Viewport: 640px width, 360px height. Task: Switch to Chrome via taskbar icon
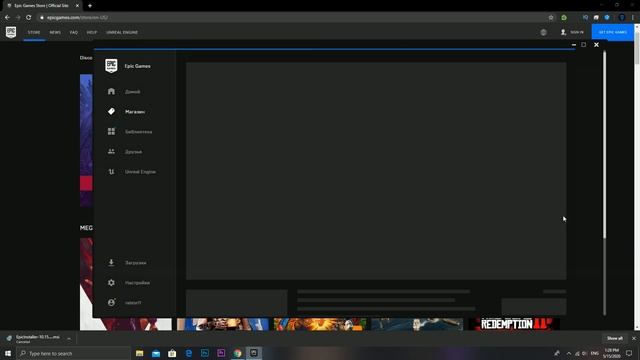(238, 353)
